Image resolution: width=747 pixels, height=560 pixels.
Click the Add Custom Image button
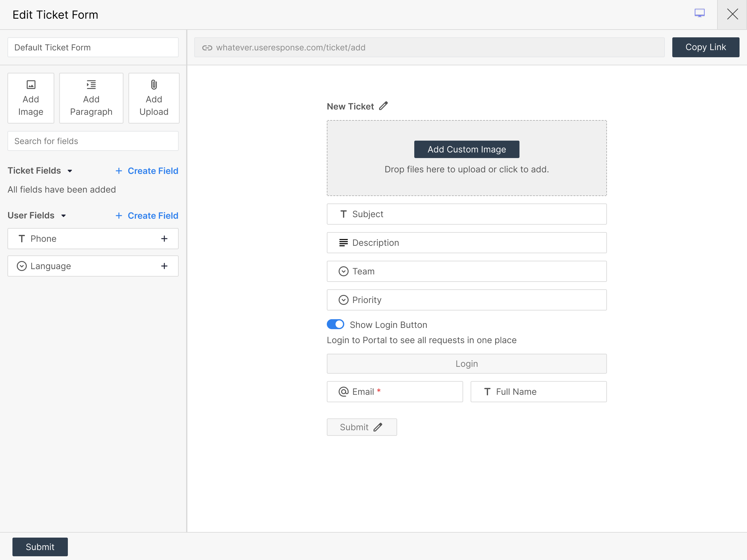pyautogui.click(x=467, y=149)
